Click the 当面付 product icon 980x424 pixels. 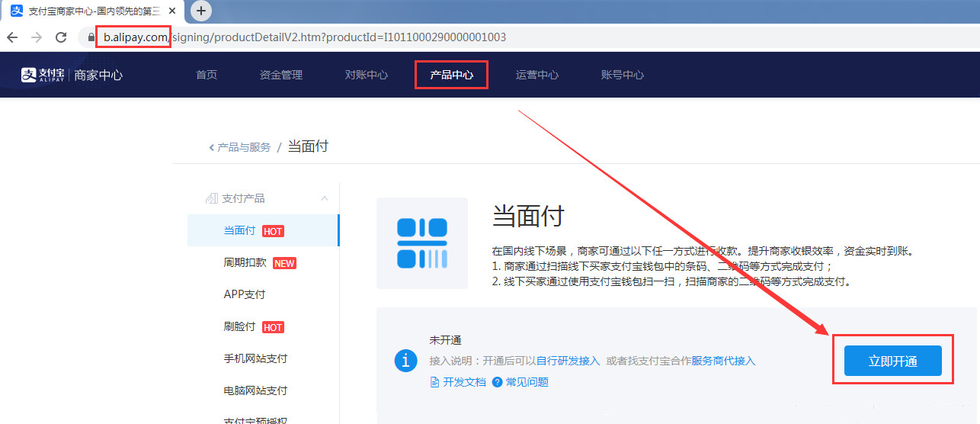click(x=422, y=243)
